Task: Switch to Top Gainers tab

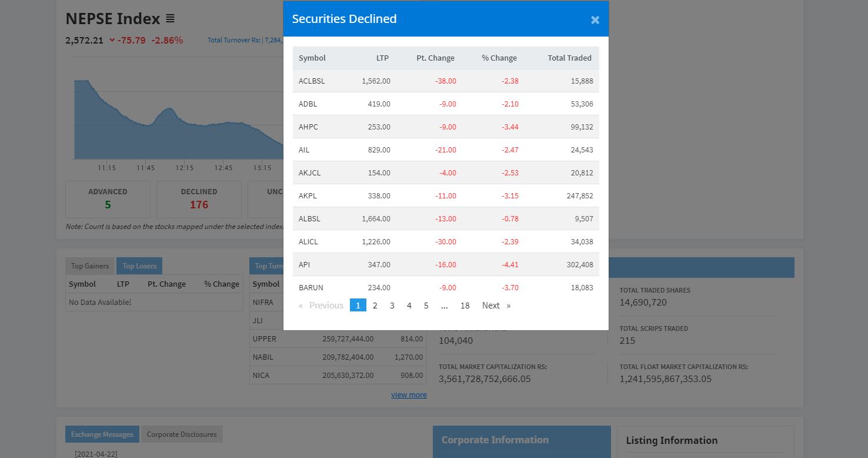Action: (x=90, y=265)
